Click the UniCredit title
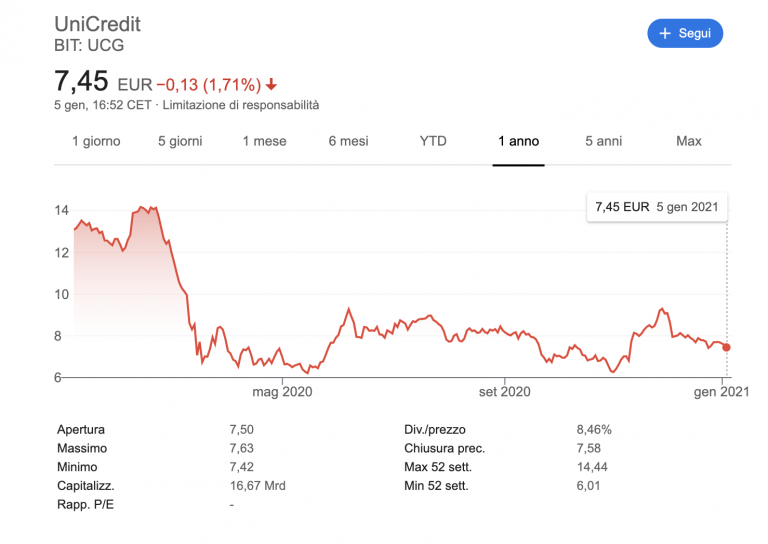Image resolution: width=768 pixels, height=544 pixels. click(x=97, y=24)
